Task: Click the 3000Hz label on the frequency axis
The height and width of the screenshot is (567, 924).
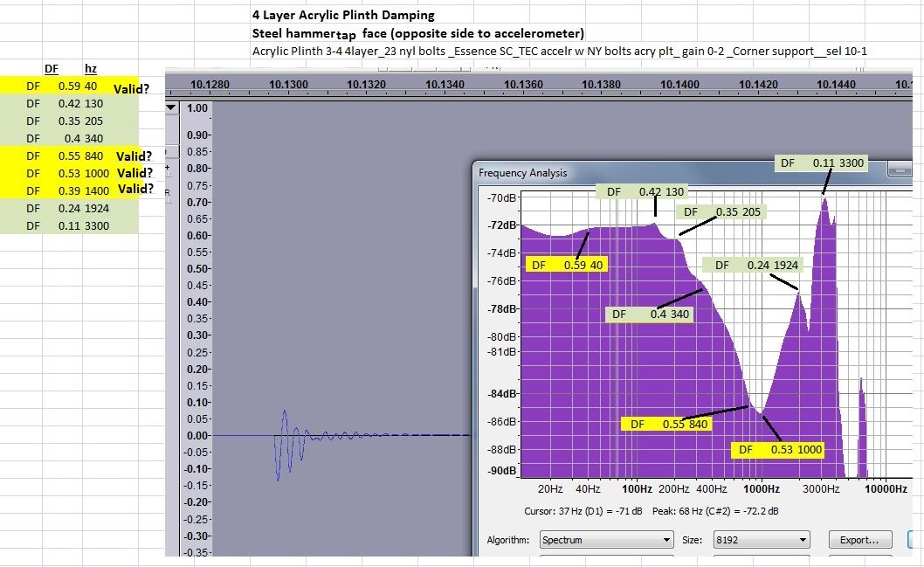Action: (x=822, y=488)
